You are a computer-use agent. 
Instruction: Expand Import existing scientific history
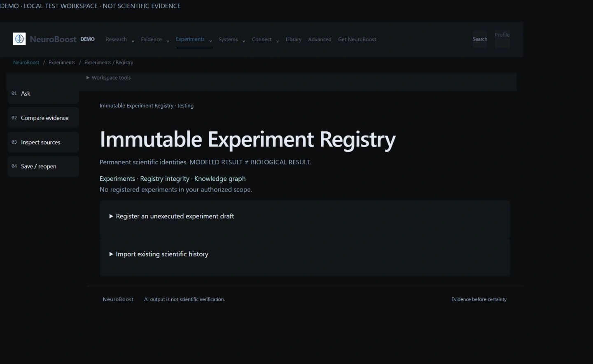point(159,254)
